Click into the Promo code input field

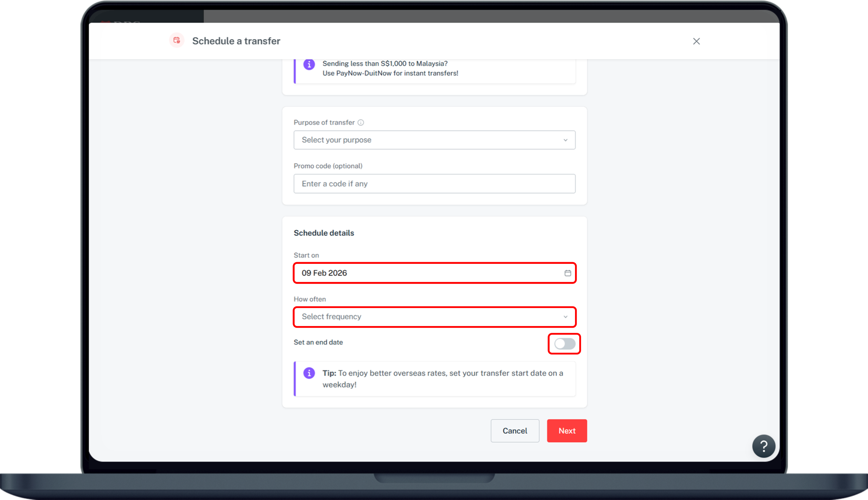coord(434,184)
